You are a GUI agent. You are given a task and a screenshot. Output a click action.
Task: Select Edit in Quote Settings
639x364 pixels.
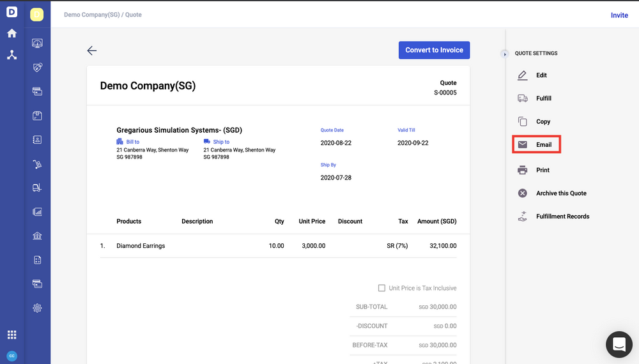tap(541, 75)
